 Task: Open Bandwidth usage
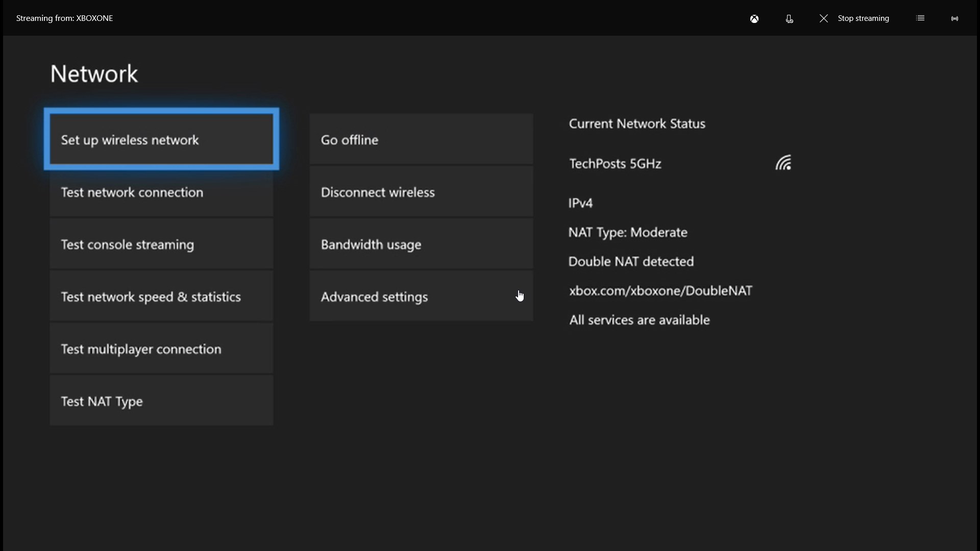pyautogui.click(x=421, y=245)
